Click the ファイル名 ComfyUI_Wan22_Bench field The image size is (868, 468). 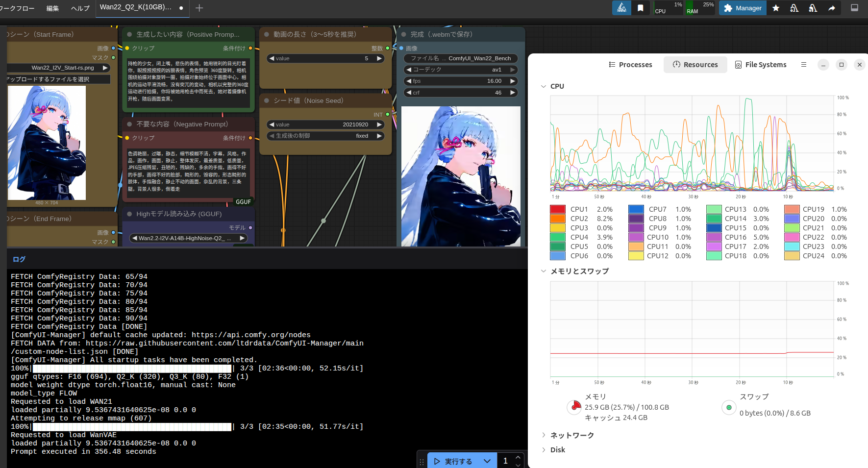[461, 58]
